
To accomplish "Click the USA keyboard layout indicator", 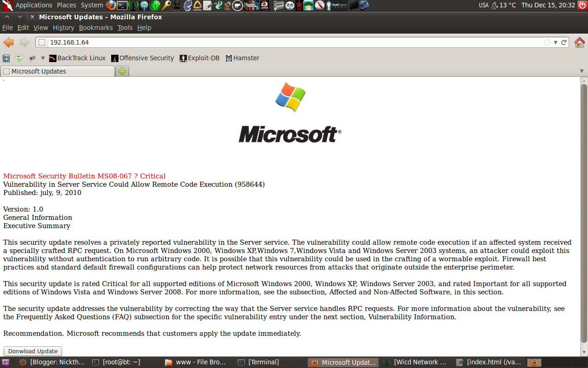I will [483, 5].
